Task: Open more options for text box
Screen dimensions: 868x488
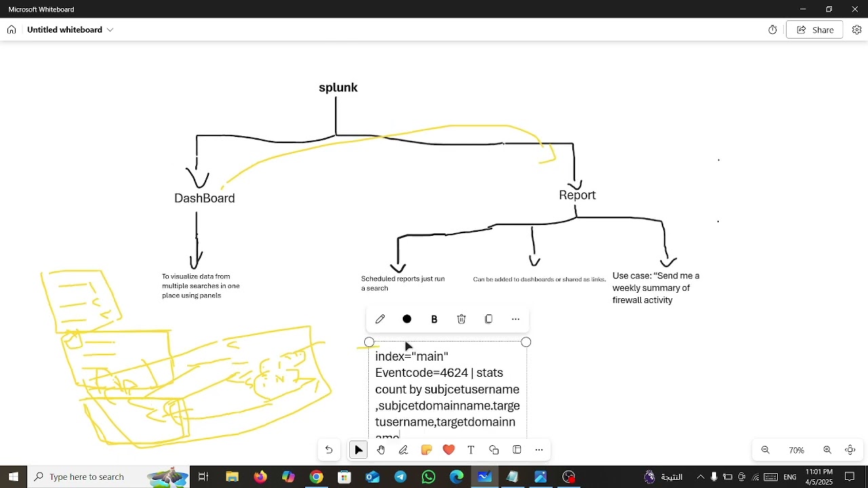Action: pyautogui.click(x=515, y=319)
